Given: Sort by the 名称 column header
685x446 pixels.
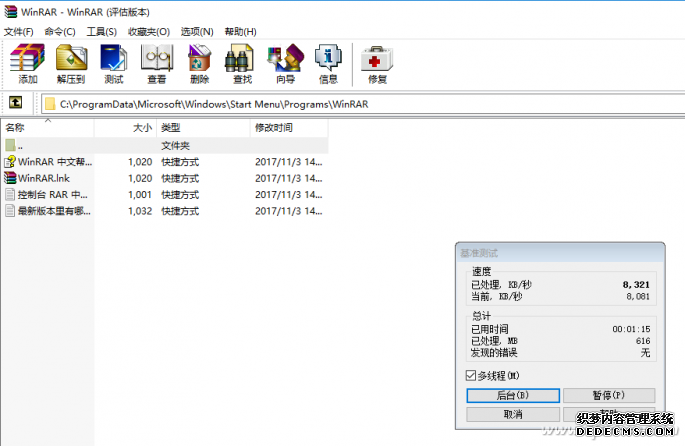Looking at the screenshot, I should point(48,128).
